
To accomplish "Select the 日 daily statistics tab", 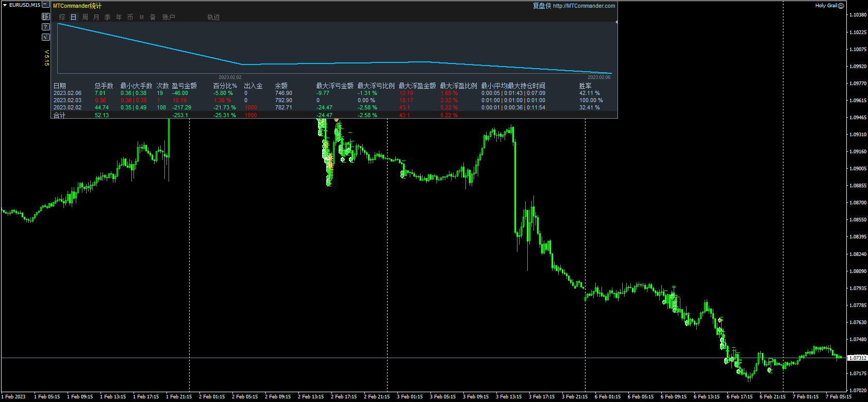I will tap(74, 18).
